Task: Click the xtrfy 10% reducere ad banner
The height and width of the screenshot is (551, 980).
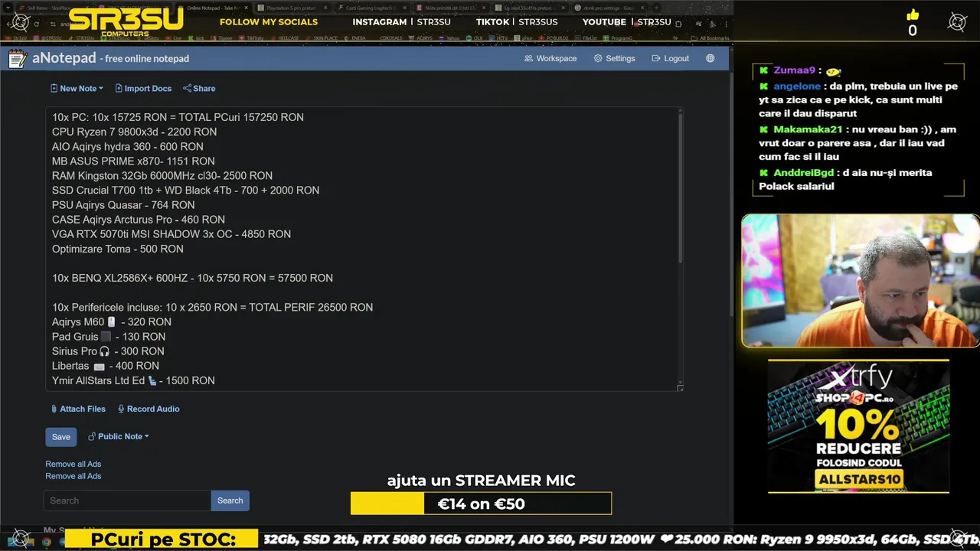Action: point(858,426)
